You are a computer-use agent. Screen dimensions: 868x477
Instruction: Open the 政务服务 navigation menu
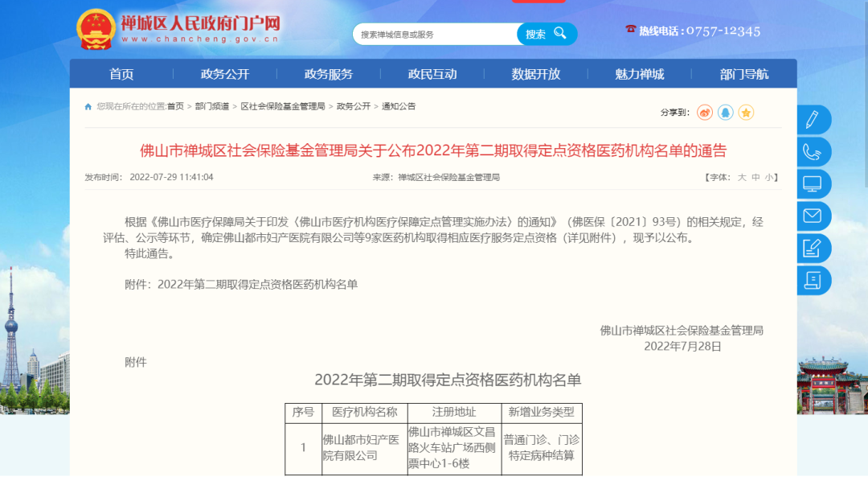point(329,74)
